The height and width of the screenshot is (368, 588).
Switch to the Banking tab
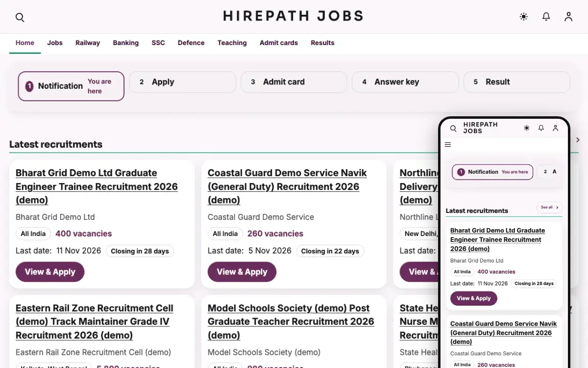(x=126, y=43)
